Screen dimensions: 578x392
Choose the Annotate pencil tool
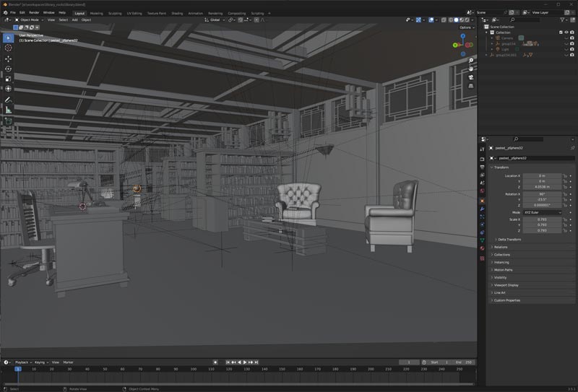click(x=8, y=99)
